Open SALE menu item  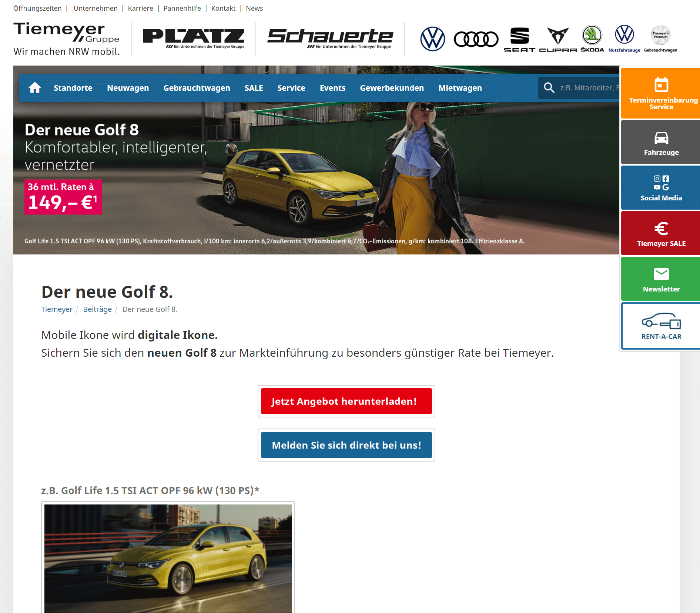point(254,88)
